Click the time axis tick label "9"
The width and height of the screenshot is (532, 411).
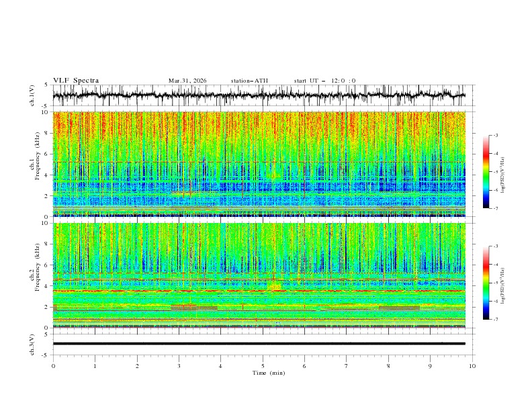tap(430, 366)
